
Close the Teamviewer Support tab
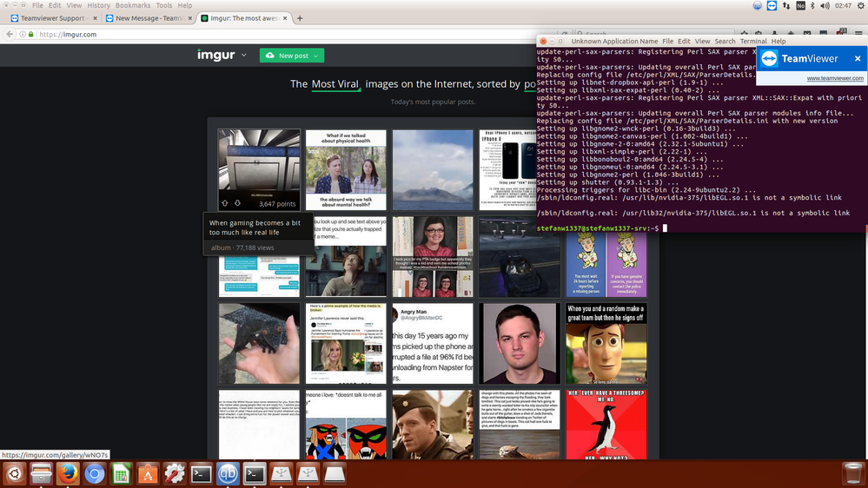[x=95, y=18]
